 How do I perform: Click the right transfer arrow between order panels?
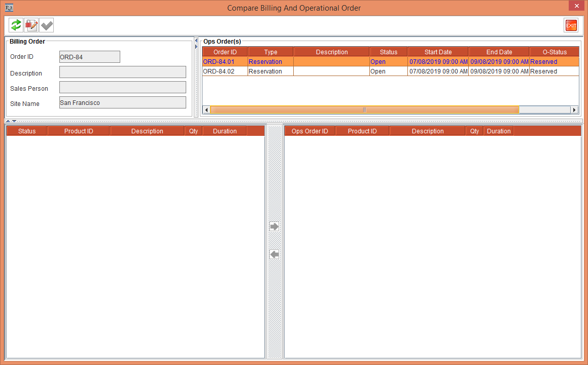click(274, 227)
